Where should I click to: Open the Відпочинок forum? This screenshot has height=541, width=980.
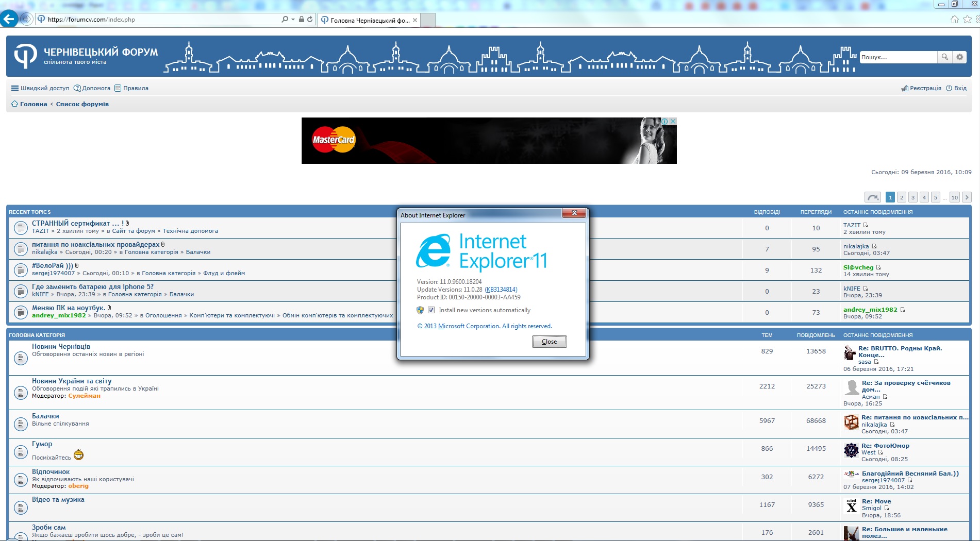pos(51,471)
